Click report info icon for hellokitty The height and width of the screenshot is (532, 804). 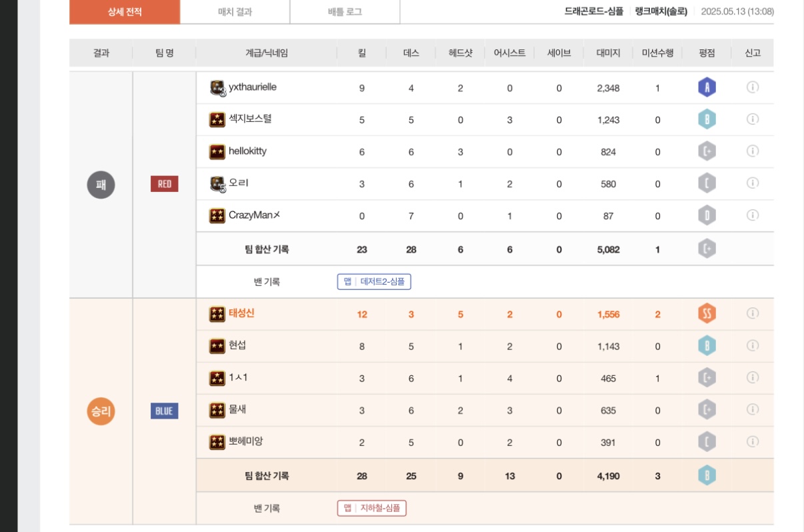pos(753,151)
